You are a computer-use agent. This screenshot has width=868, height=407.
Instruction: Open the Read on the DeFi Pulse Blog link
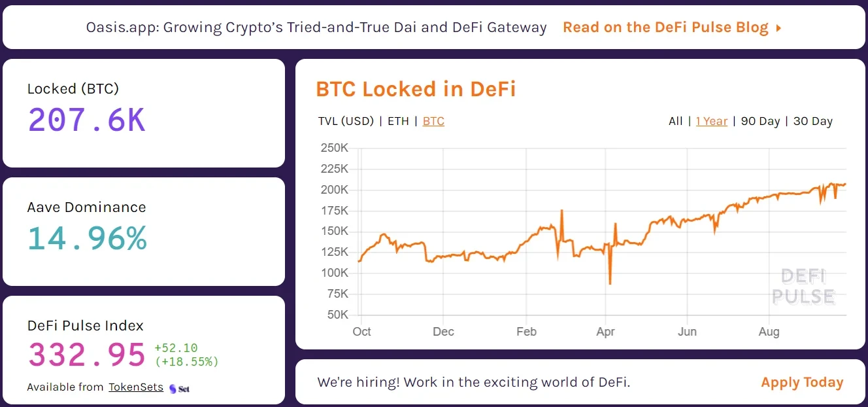click(x=665, y=27)
